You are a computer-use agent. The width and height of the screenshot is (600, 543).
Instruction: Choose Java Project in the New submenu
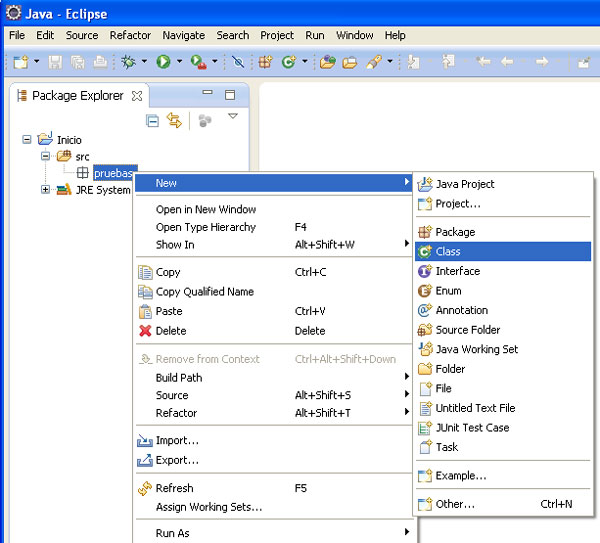click(x=503, y=184)
